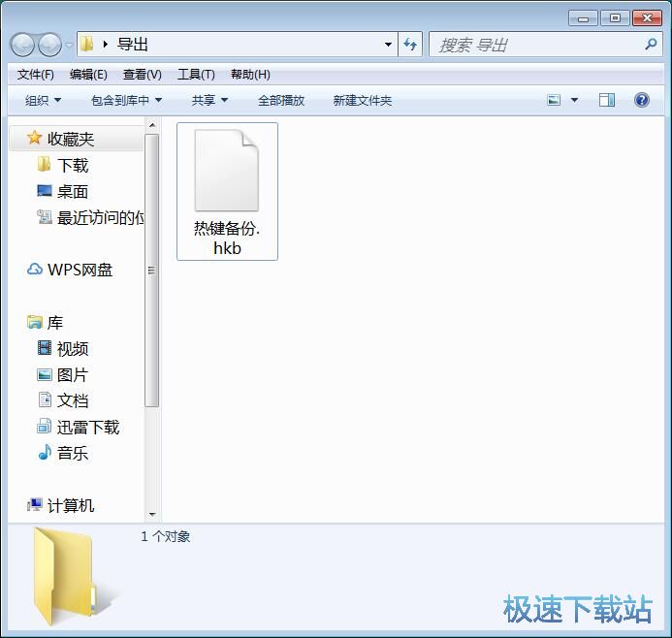Viewport: 672px width, 638px height.
Task: Click the recent places icon
Action: pyautogui.click(x=45, y=217)
